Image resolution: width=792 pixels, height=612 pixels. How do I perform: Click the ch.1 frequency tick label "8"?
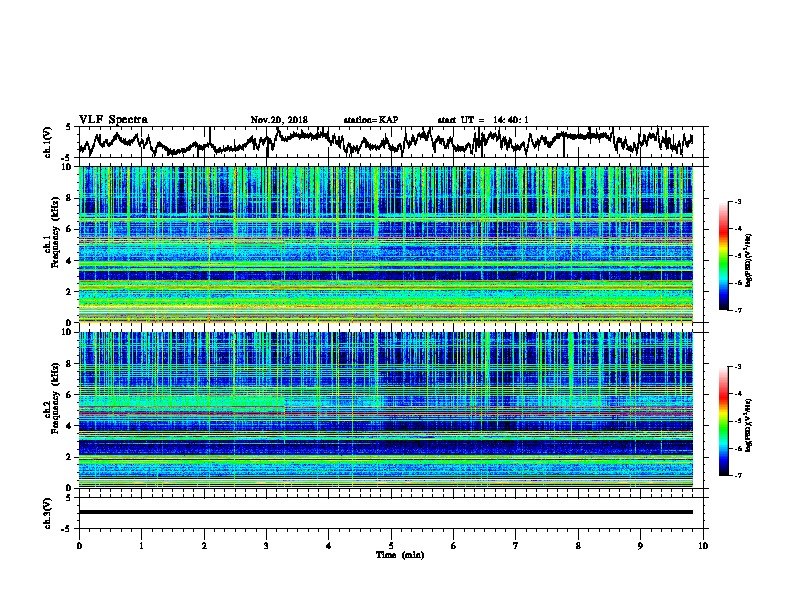[x=70, y=198]
